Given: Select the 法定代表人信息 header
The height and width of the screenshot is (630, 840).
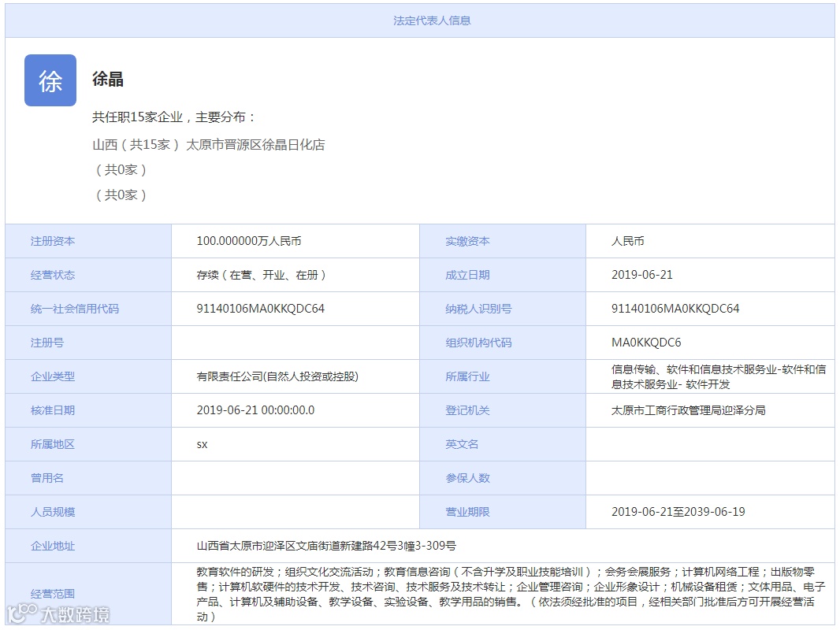Looking at the screenshot, I should click(432, 20).
